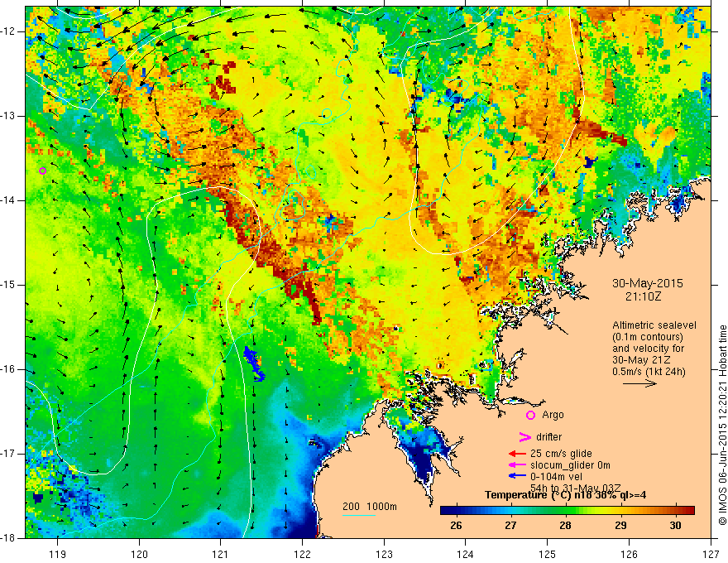Image resolution: width=728 pixels, height=563 pixels.
Task: Click the temperature color bar at 26
Action: point(457,511)
